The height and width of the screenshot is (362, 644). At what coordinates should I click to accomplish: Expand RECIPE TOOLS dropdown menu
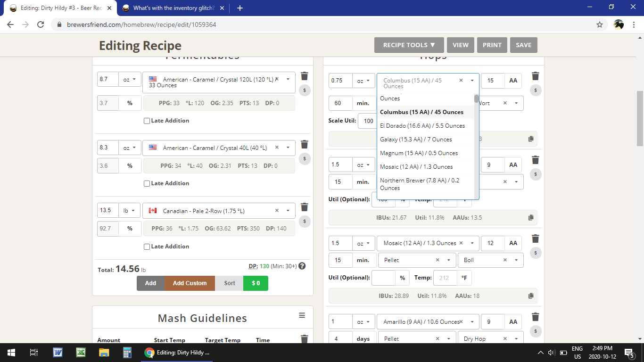tap(409, 45)
